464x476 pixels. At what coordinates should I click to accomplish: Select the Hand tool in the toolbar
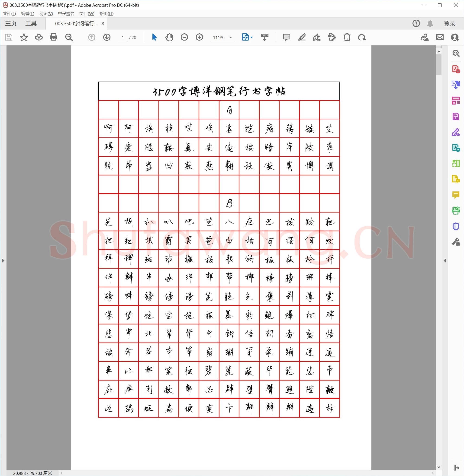(169, 37)
